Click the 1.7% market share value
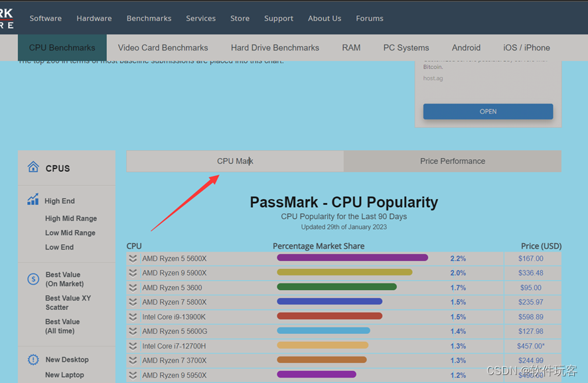The height and width of the screenshot is (383, 588). coord(458,287)
